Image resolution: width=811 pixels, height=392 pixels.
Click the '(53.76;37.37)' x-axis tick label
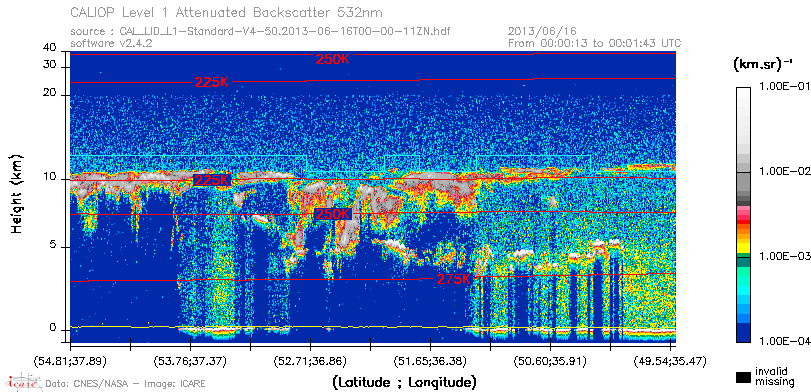point(191,360)
